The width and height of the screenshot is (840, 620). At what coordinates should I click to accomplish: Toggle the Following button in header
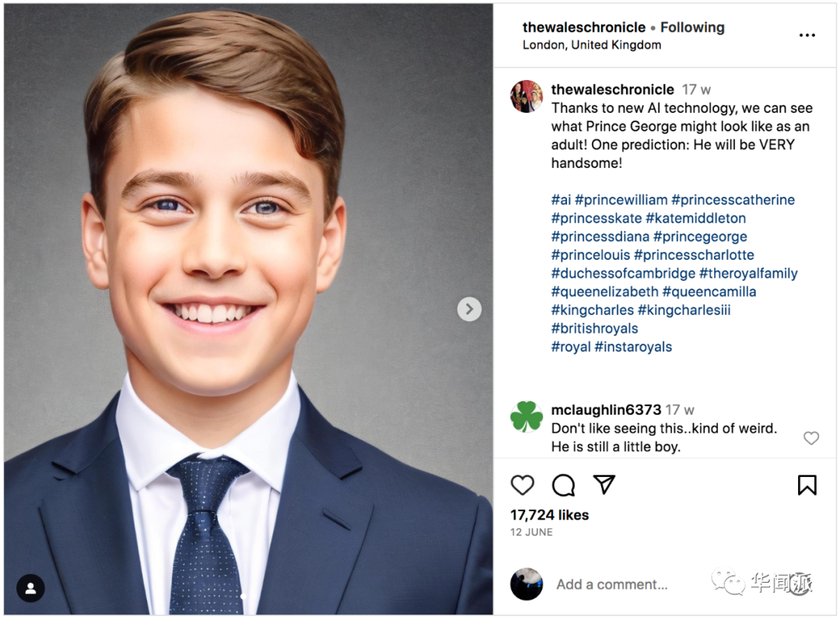tap(692, 27)
